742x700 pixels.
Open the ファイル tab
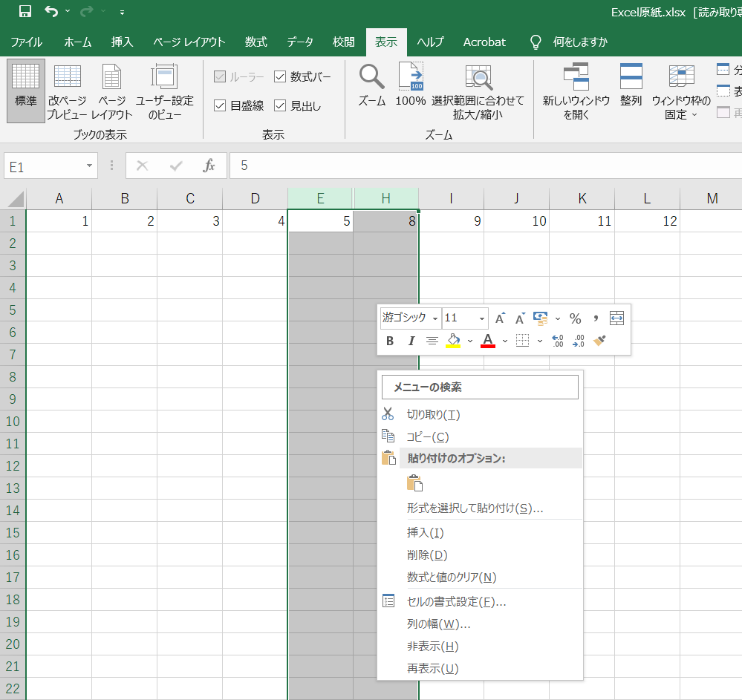27,42
